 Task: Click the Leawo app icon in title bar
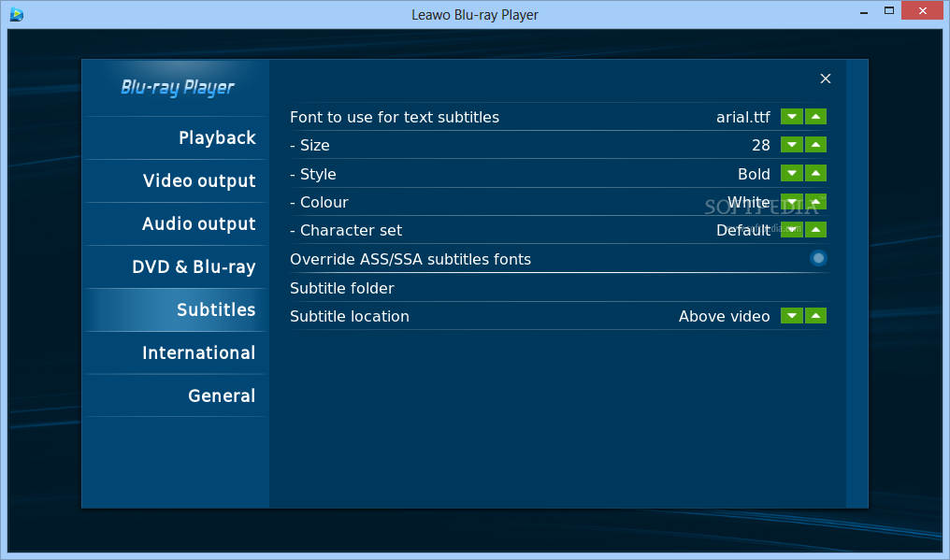coord(16,14)
